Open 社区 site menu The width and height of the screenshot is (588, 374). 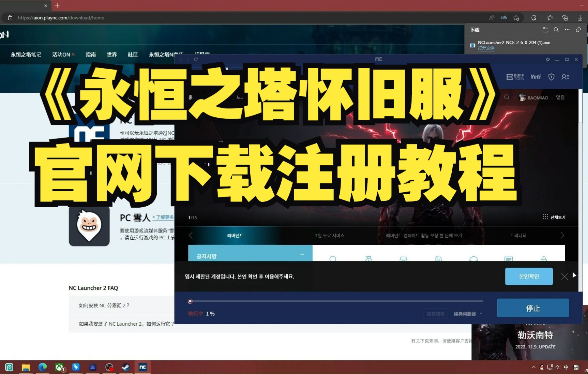133,55
